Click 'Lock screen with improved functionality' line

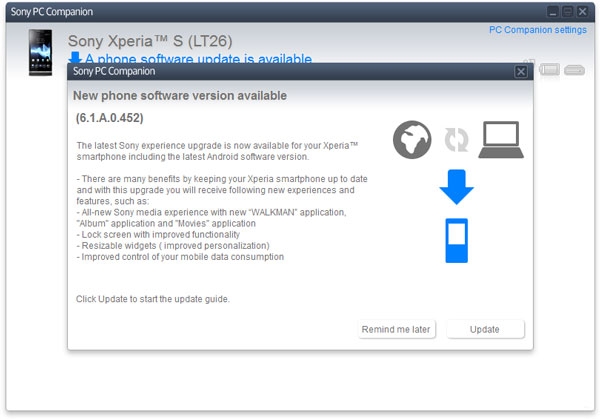(x=158, y=235)
